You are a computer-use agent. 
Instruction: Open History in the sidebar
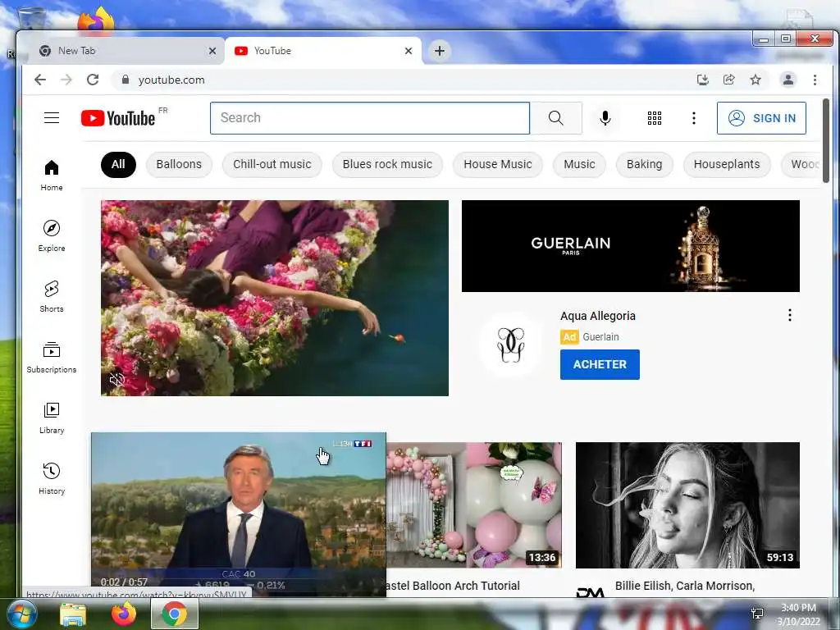(52, 478)
